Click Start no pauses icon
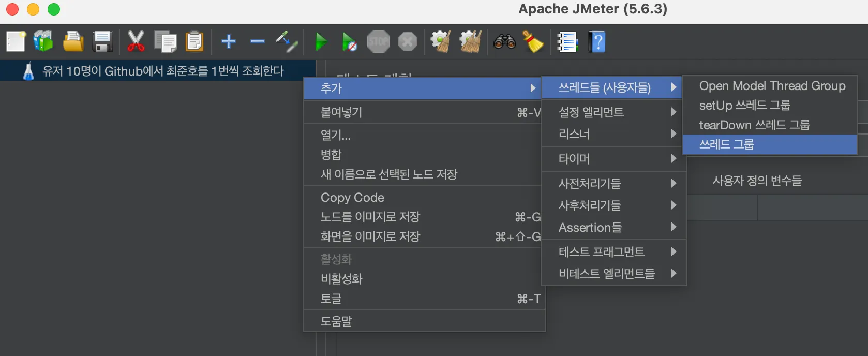 [x=349, y=41]
